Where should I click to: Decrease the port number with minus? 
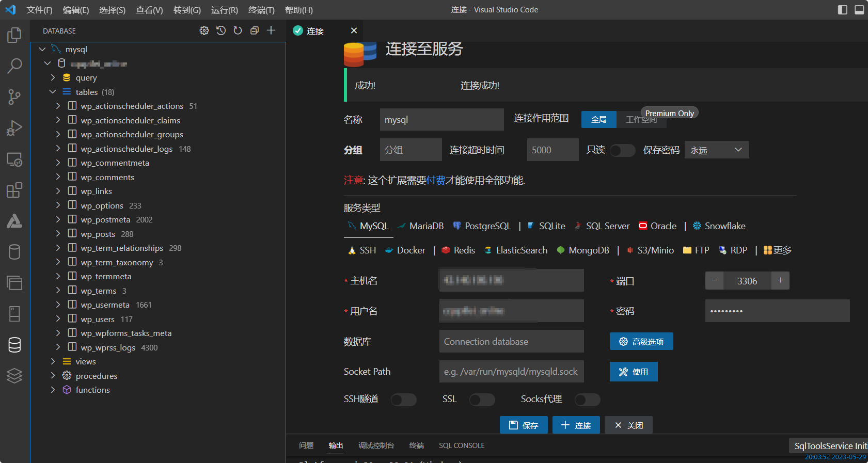(714, 280)
